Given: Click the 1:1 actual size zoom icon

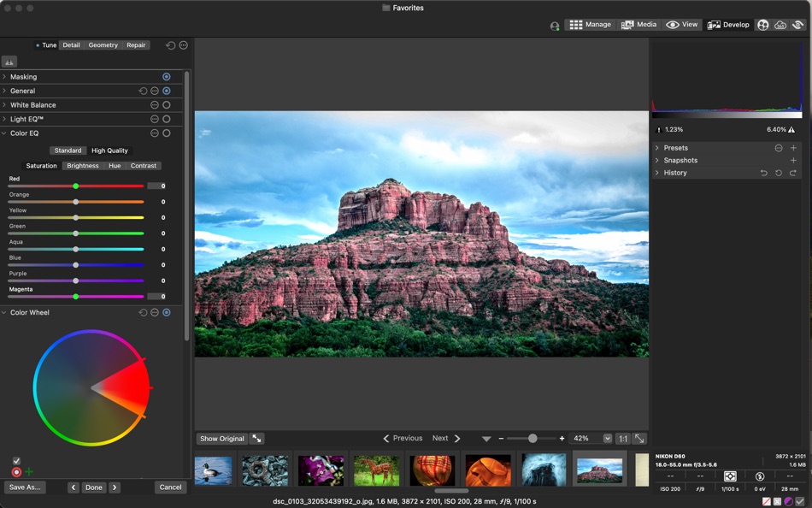Looking at the screenshot, I should click(x=622, y=438).
